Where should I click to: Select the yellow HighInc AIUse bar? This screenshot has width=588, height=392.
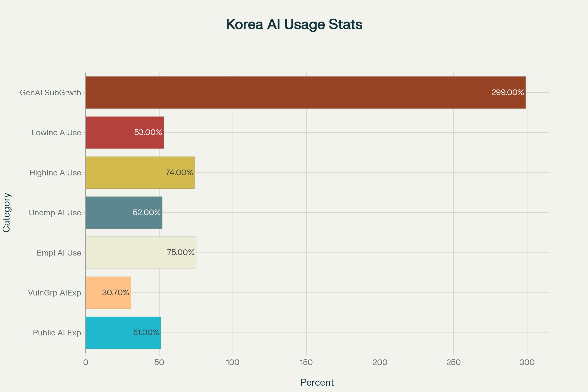click(x=140, y=172)
